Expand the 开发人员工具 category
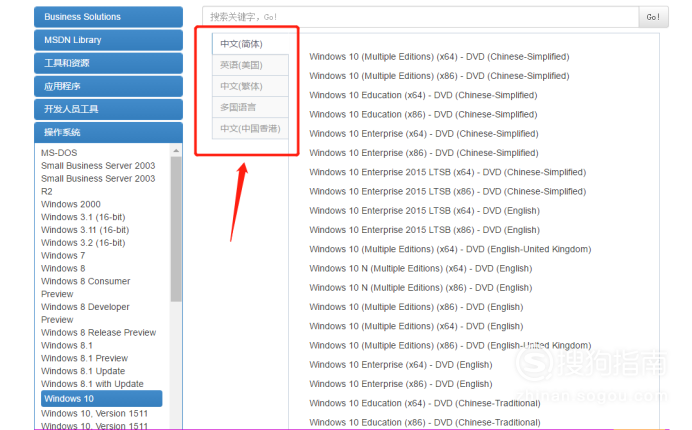 click(108, 109)
